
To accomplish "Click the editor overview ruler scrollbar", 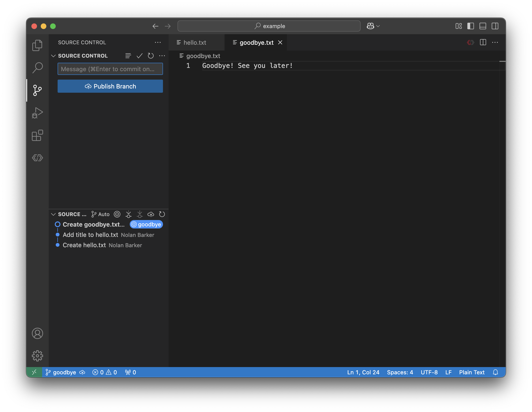I will coord(502,214).
